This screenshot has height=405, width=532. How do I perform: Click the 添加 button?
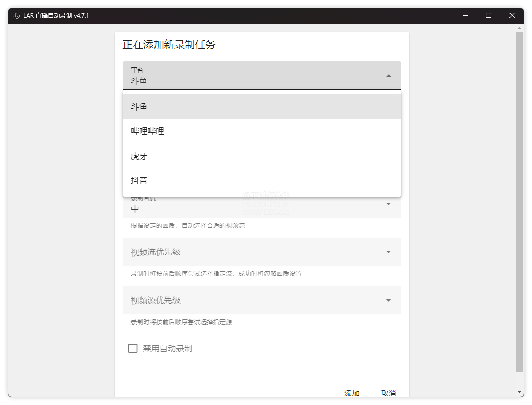click(x=351, y=393)
